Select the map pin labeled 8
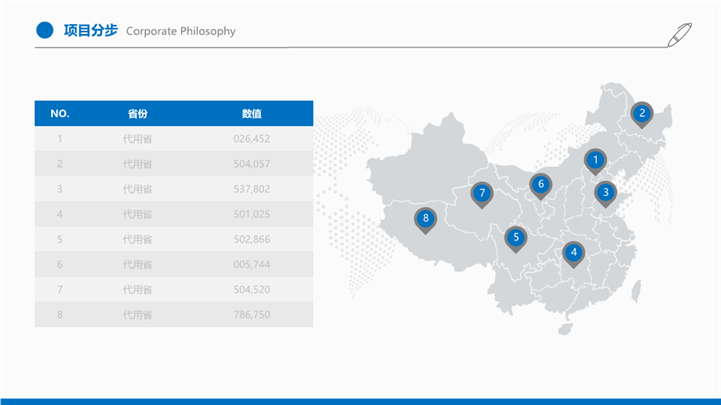This screenshot has width=721, height=405. pyautogui.click(x=426, y=218)
